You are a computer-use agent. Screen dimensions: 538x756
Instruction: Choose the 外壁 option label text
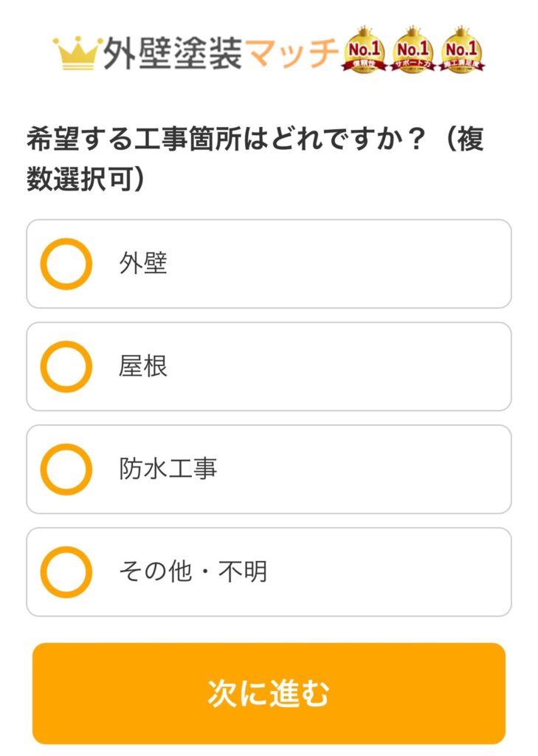[143, 264]
